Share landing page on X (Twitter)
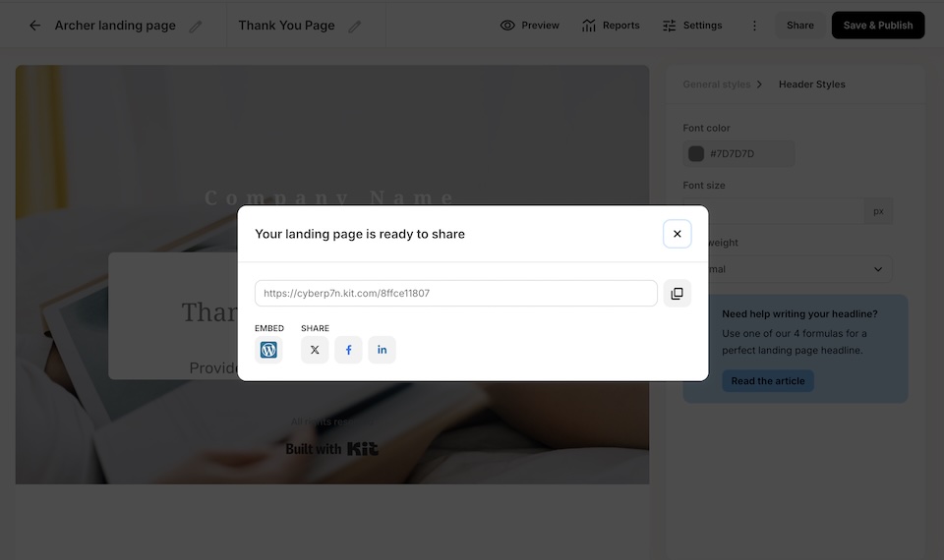Image resolution: width=944 pixels, height=560 pixels. pyautogui.click(x=315, y=350)
